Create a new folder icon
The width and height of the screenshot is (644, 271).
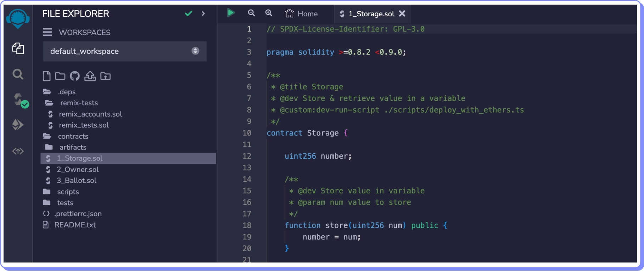[60, 76]
